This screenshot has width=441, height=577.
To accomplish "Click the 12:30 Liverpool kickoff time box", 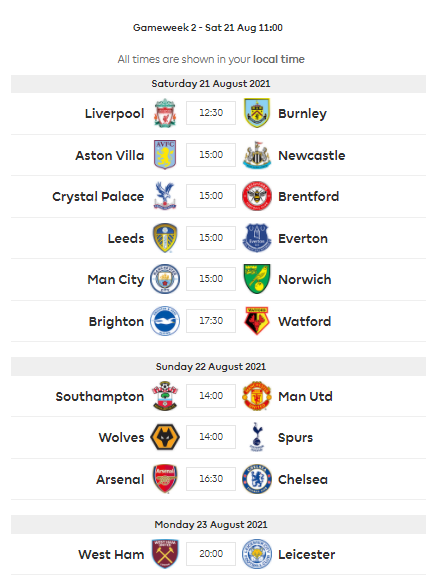I will point(211,113).
